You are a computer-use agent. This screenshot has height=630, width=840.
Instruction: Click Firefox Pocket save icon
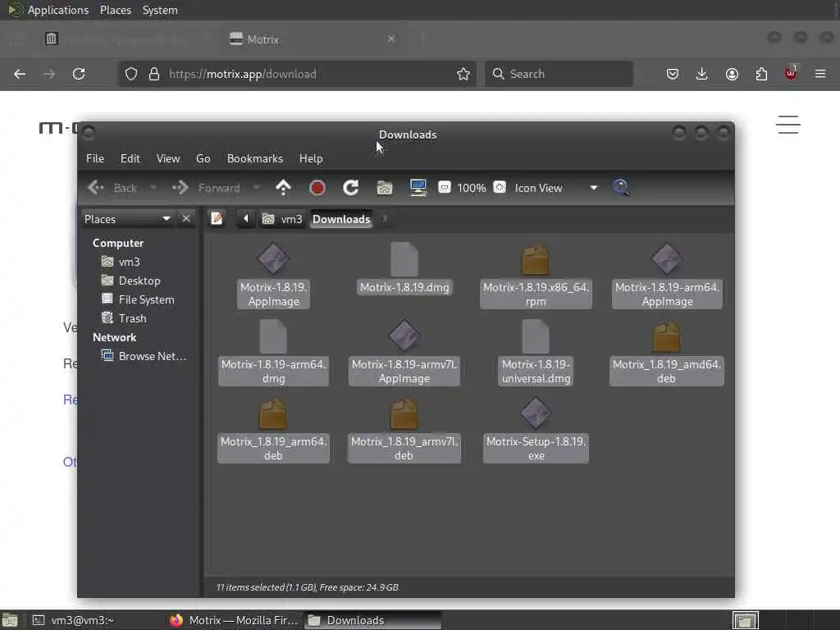pyautogui.click(x=673, y=74)
